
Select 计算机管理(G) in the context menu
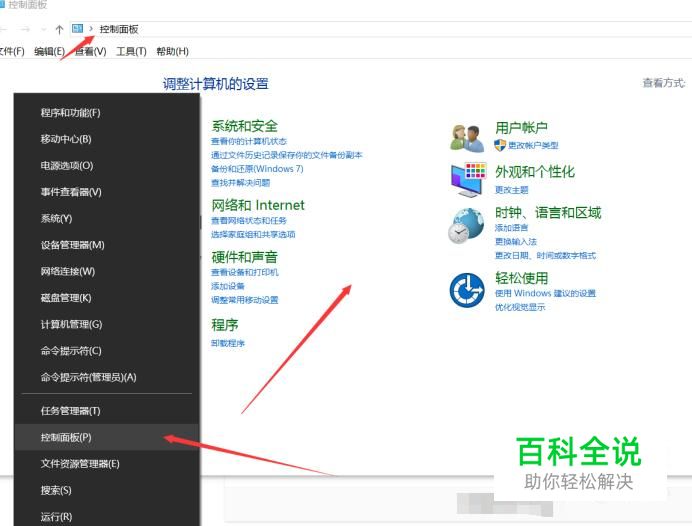point(107,325)
